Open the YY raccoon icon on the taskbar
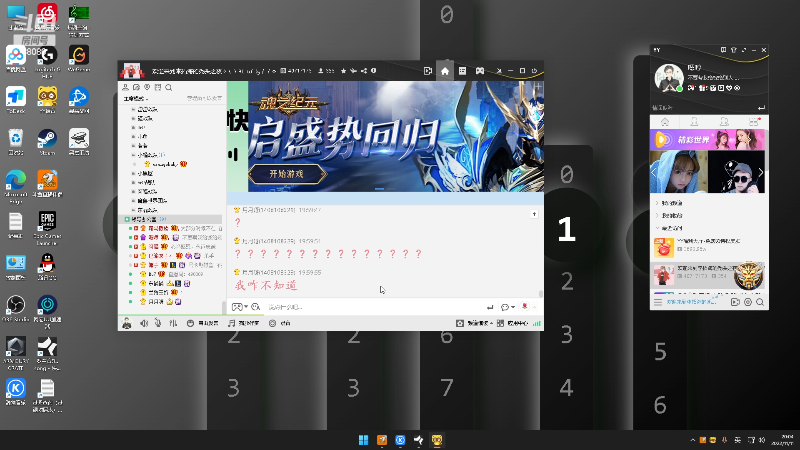Viewport: 800px width, 450px height. pyautogui.click(x=437, y=440)
